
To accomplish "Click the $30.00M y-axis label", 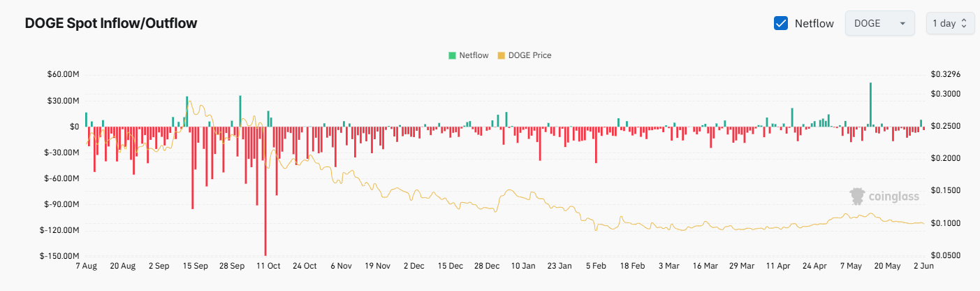I will click(x=64, y=100).
